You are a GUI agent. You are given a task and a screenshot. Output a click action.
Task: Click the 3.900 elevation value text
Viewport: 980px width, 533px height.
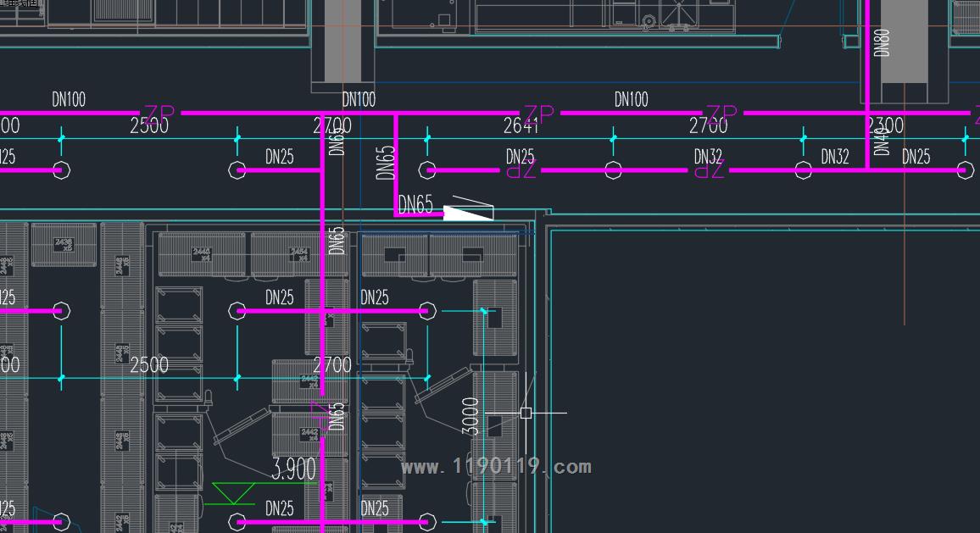[293, 469]
